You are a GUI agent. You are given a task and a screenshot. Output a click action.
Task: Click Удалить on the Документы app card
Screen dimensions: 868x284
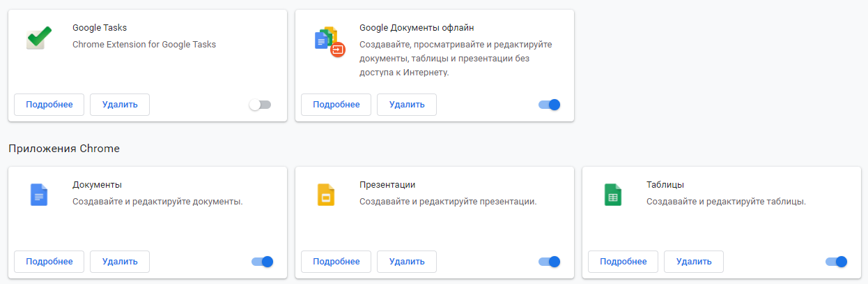point(120,262)
